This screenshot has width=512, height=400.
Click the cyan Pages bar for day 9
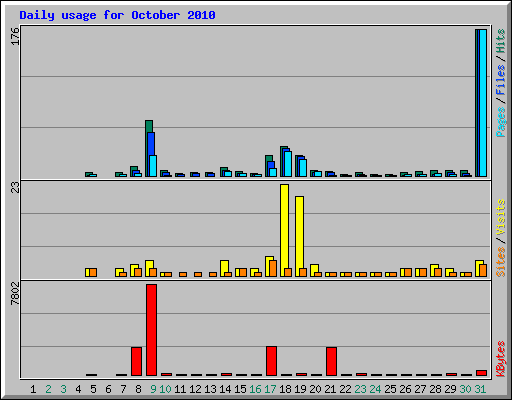point(153,166)
